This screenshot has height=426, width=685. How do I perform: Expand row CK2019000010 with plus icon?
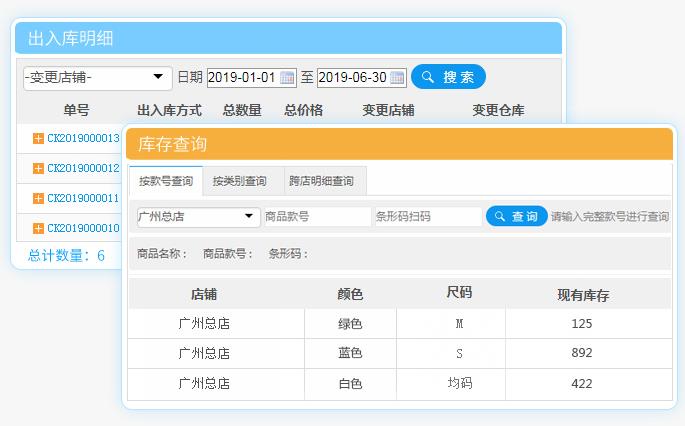[38, 228]
